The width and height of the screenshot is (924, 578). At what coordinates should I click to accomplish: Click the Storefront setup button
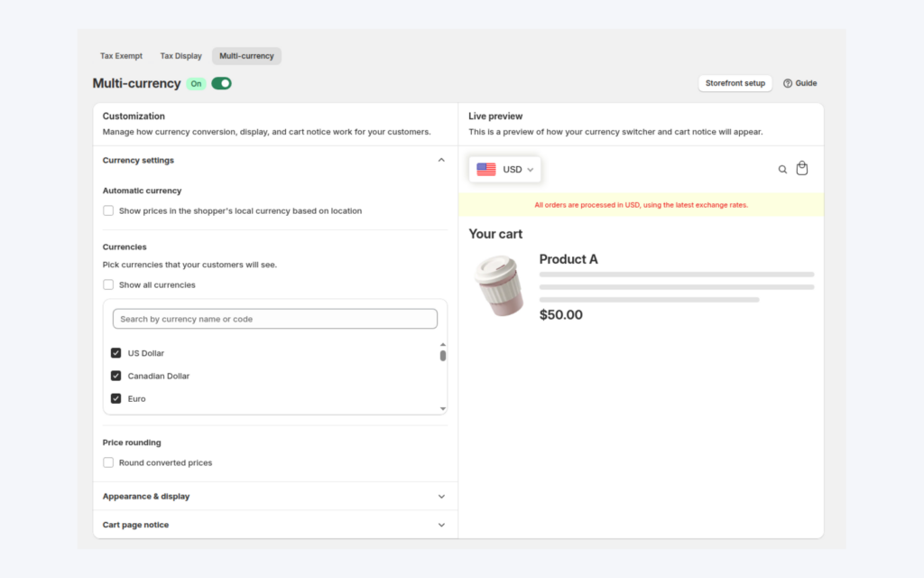coord(735,83)
